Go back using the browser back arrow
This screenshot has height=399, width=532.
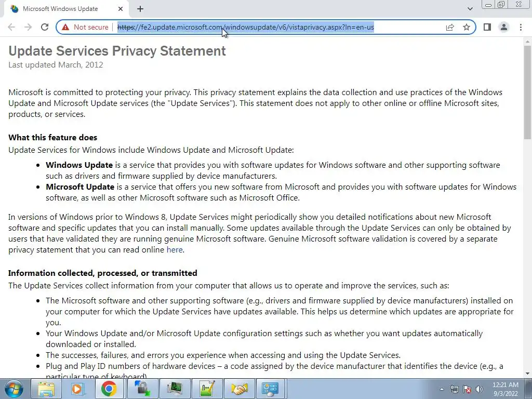(11, 27)
